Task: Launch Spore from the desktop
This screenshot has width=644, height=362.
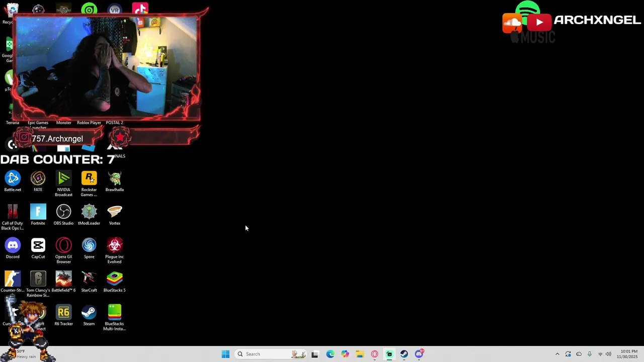Action: pos(89,248)
